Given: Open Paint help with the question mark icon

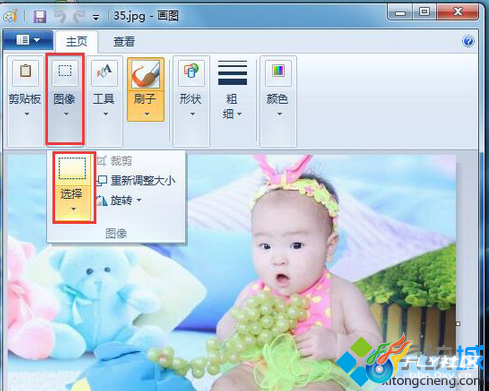Looking at the screenshot, I should pos(468,41).
